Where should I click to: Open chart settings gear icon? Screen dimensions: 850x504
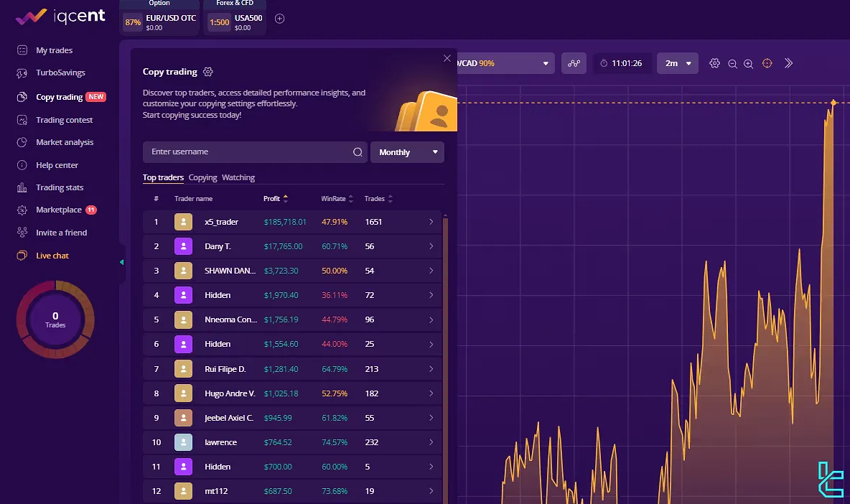pyautogui.click(x=715, y=63)
